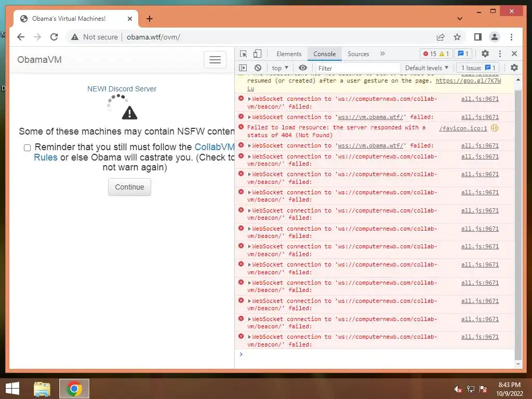Viewport: 532px width, 399px height.
Task: Open Chrome three-dot menu
Action: [511, 37]
